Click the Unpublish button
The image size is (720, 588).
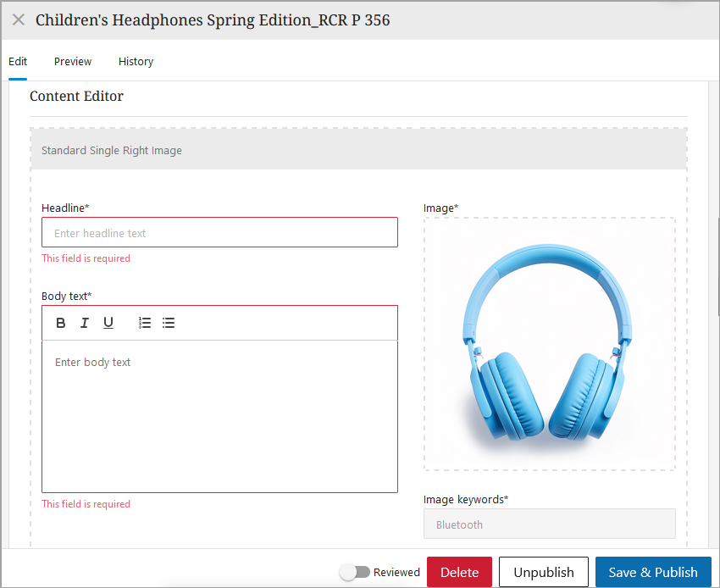pos(543,572)
